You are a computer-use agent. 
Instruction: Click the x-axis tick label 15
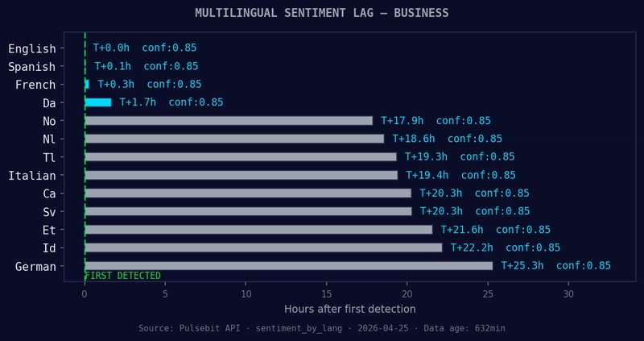pyautogui.click(x=327, y=294)
